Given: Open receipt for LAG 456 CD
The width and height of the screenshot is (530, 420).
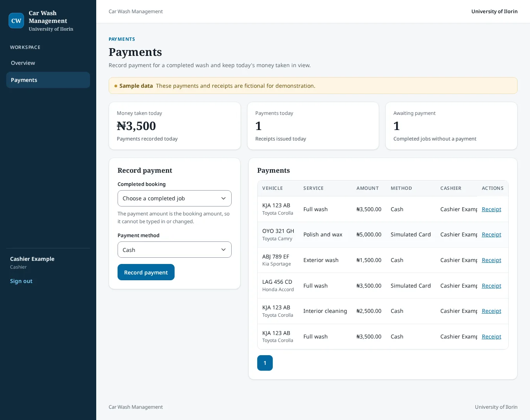Looking at the screenshot, I should (x=491, y=286).
